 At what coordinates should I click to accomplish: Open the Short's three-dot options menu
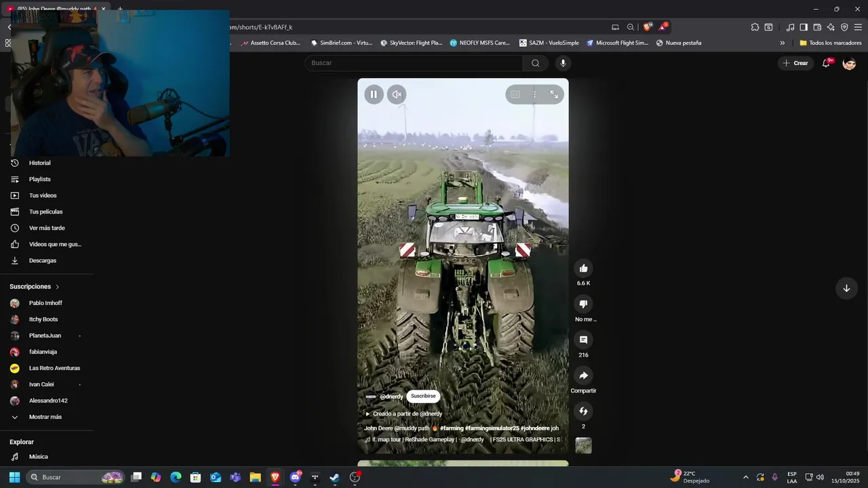coord(534,94)
